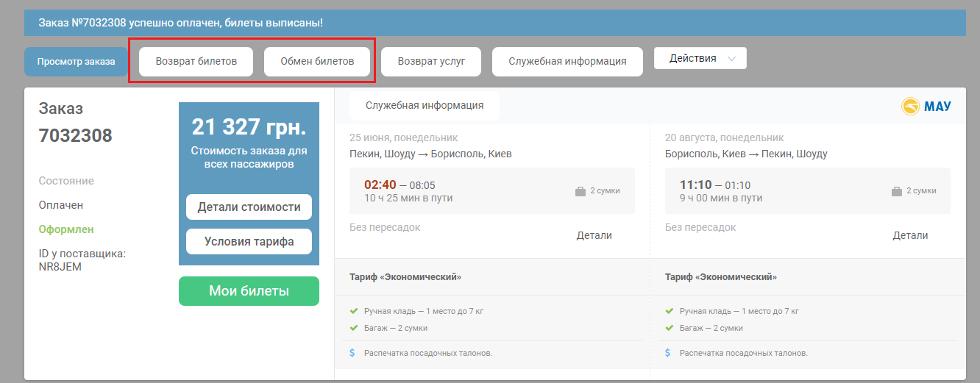980x383 pixels.
Task: Click the supplier ID NR8JEM
Action: pyautogui.click(x=60, y=267)
